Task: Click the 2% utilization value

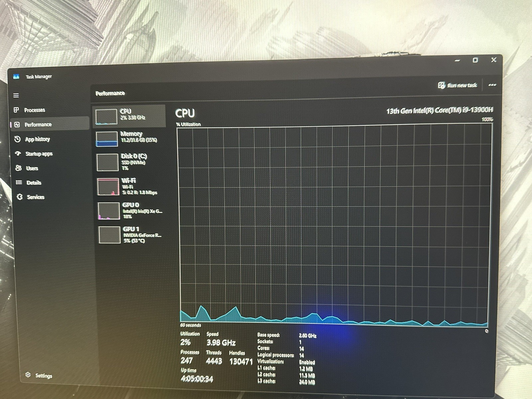Action: 186,342
